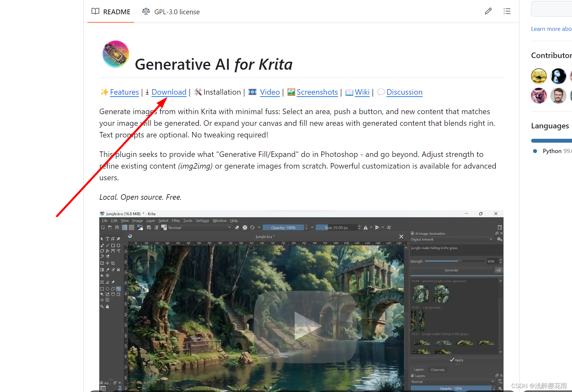Image resolution: width=572 pixels, height=392 pixels.
Task: Toggle the eraser mode icon
Action: pos(237,228)
